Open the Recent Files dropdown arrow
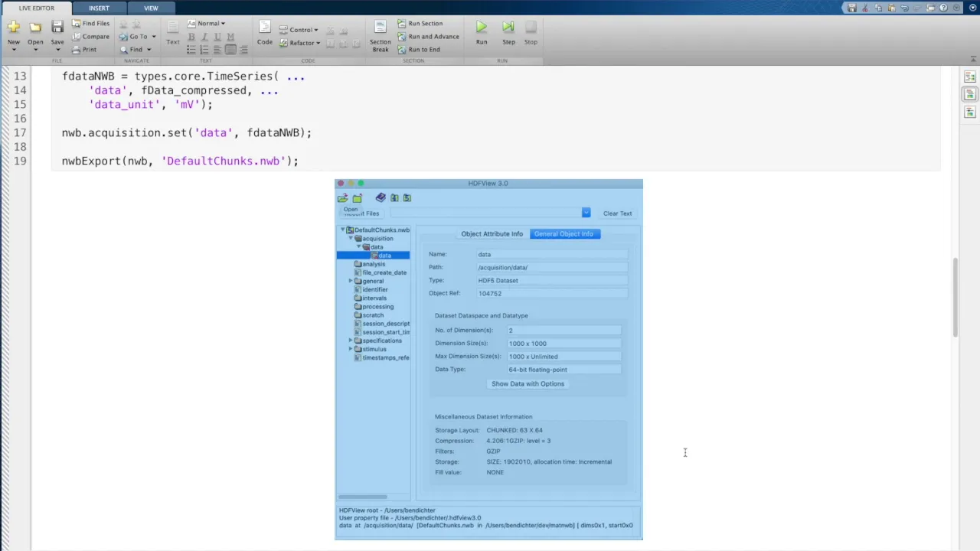Viewport: 980px width, 551px height. [x=586, y=213]
